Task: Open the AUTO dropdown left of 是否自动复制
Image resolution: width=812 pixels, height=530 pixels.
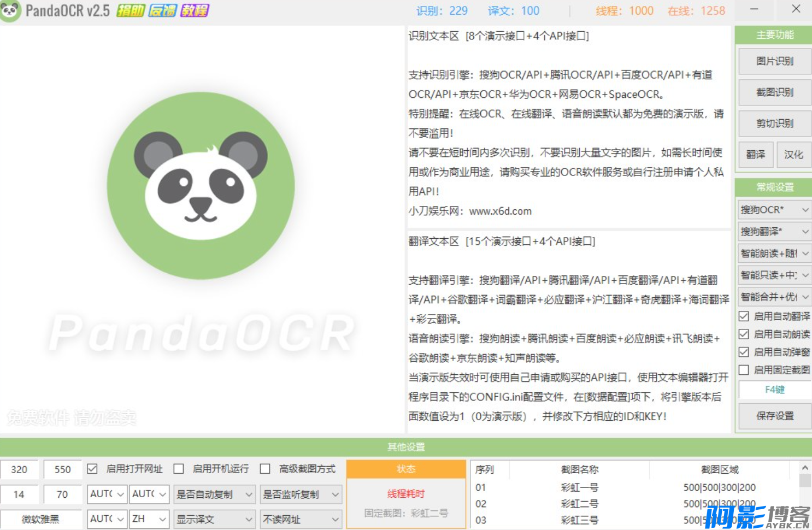Action: pos(149,494)
